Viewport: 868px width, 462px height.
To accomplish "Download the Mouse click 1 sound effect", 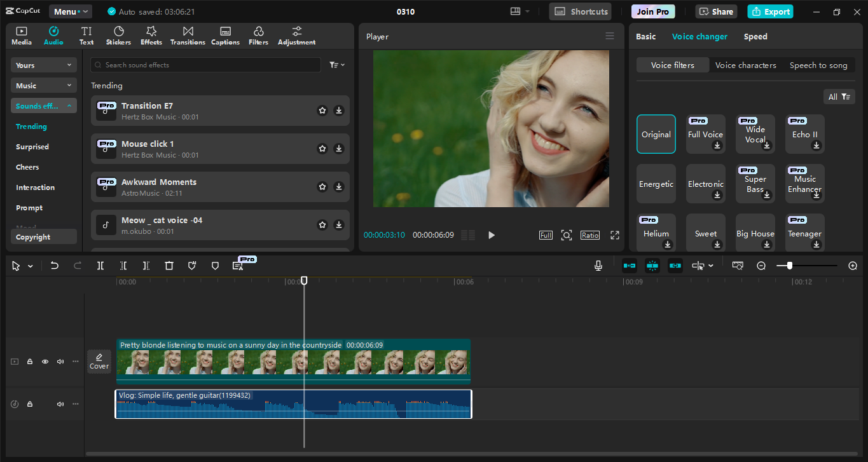I will click(339, 149).
